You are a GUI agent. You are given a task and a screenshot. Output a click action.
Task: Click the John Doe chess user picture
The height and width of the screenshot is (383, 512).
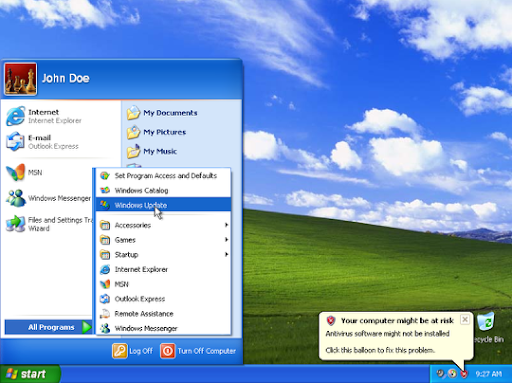pyautogui.click(x=20, y=79)
